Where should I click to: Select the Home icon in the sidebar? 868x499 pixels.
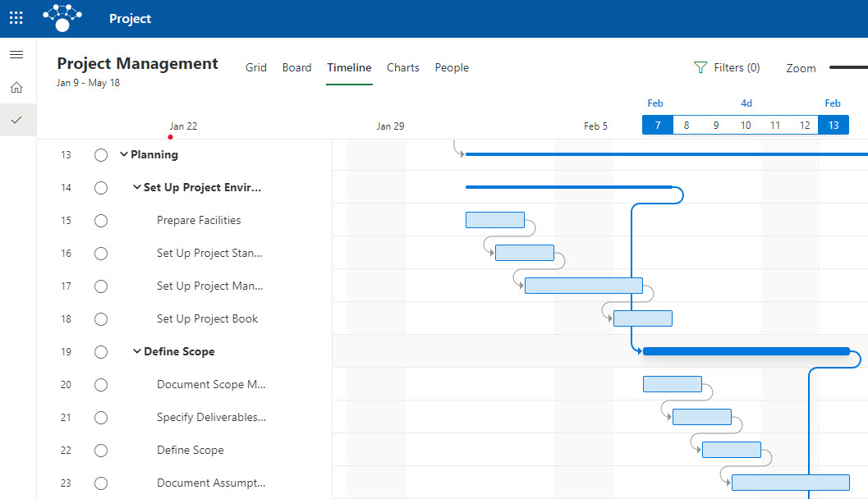pos(16,85)
